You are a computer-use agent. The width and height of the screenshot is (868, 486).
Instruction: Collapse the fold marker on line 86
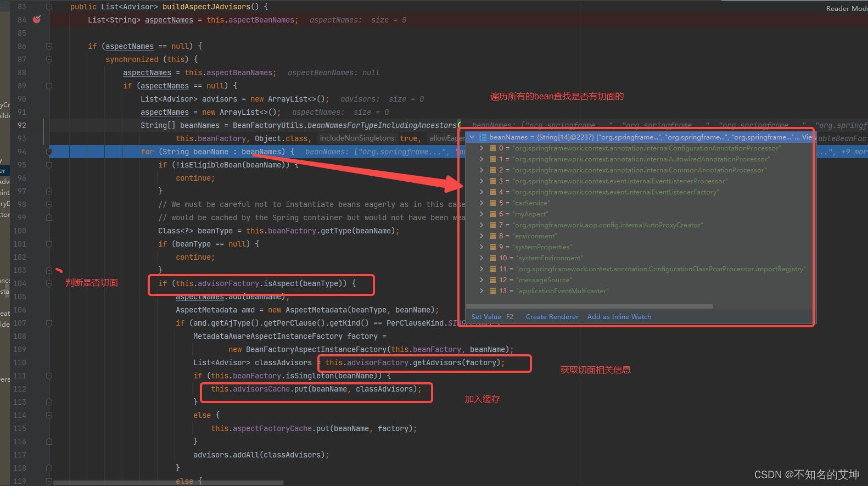click(x=49, y=46)
